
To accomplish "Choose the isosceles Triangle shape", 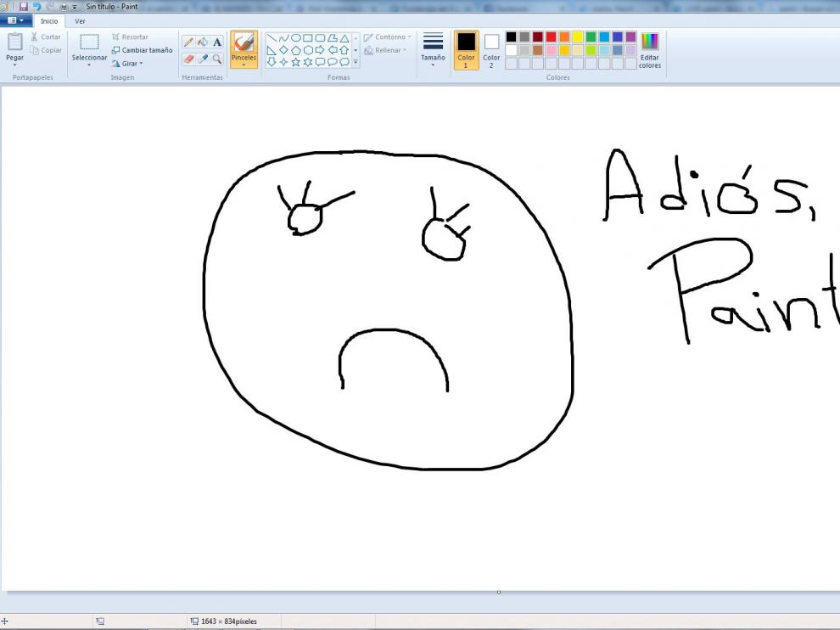I will click(x=344, y=38).
